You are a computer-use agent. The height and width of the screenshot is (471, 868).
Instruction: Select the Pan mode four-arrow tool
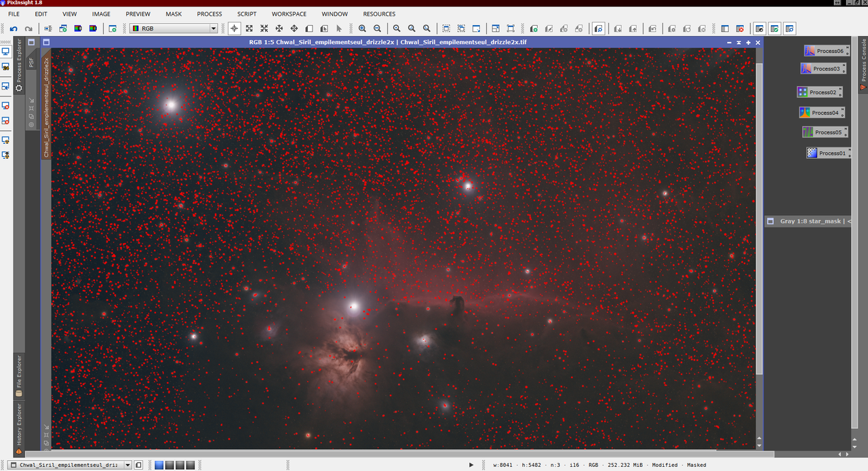294,29
